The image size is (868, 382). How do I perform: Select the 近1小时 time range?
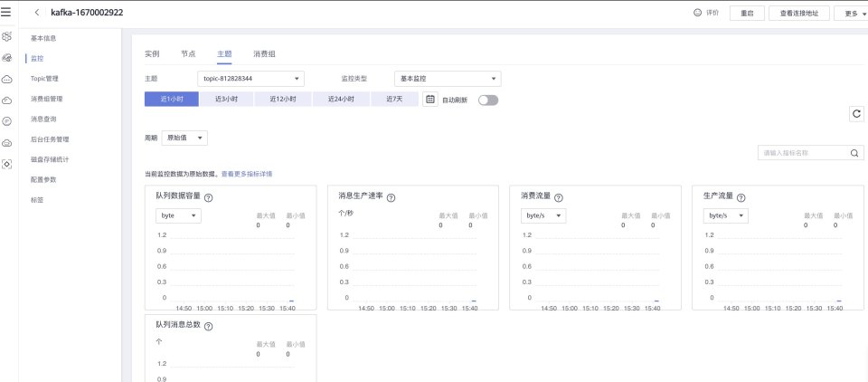(x=171, y=100)
